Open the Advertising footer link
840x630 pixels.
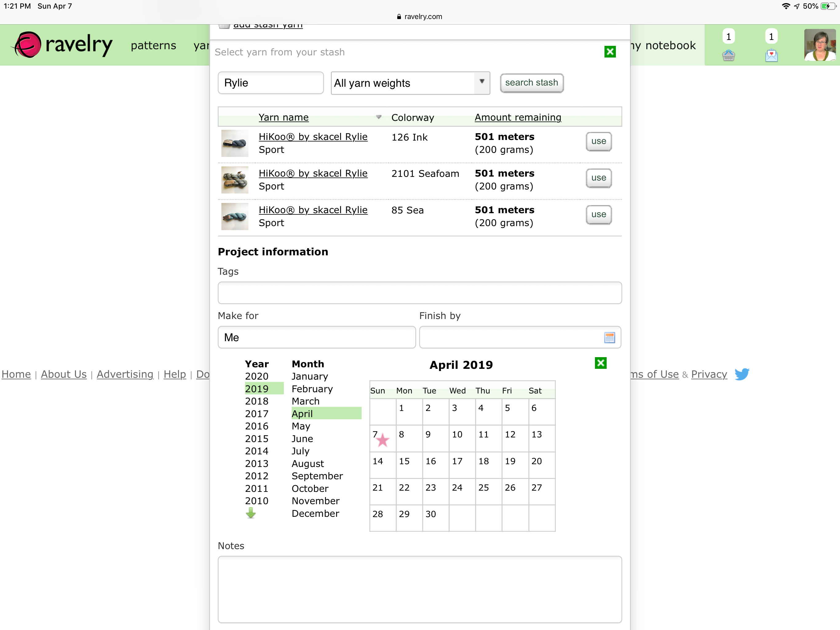[125, 374]
